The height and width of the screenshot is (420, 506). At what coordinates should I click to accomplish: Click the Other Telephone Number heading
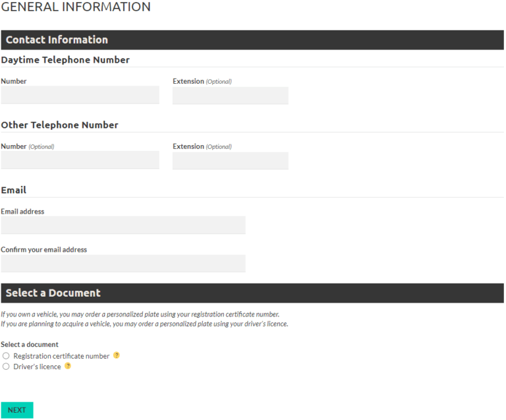tap(59, 125)
